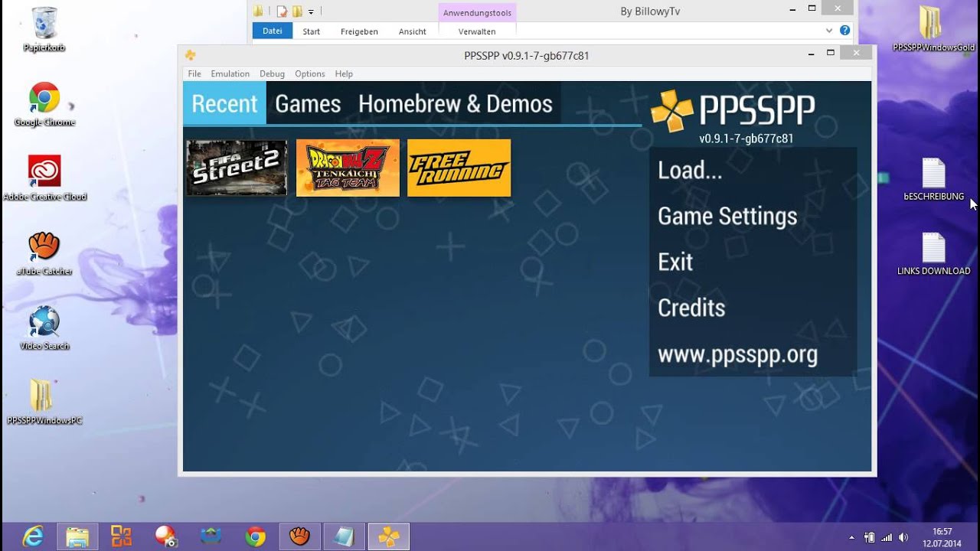Select the PPSSPPWindowsPC folder icon
The image size is (980, 551).
pos(44,402)
